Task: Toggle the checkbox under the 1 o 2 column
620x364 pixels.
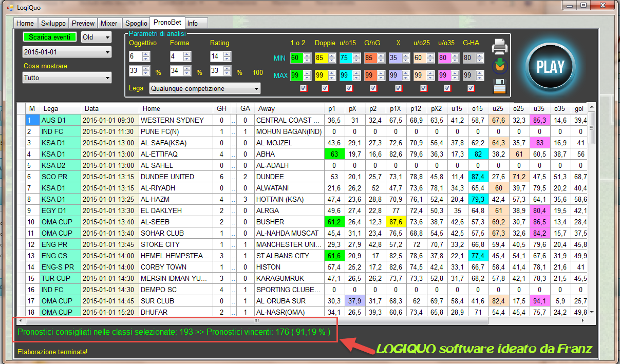Action: (304, 88)
